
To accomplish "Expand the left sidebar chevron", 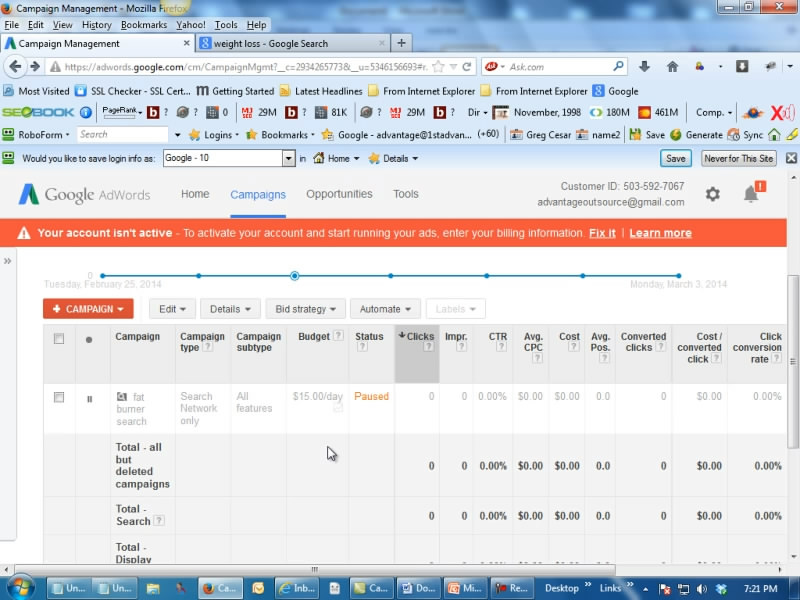I will pyautogui.click(x=8, y=260).
